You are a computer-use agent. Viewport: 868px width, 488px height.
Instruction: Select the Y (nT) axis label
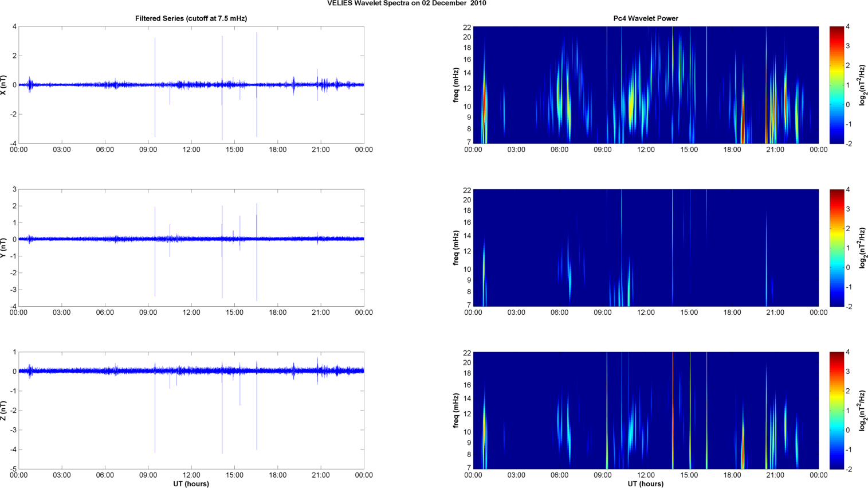(4, 248)
